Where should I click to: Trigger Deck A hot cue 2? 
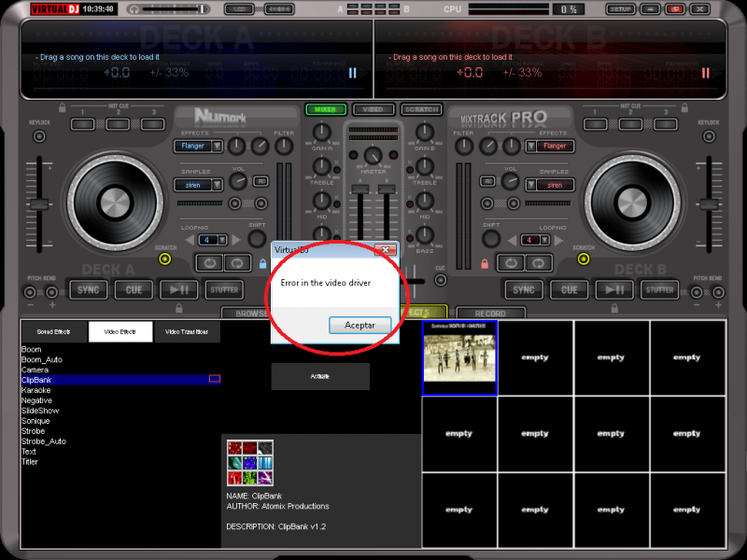[x=118, y=124]
